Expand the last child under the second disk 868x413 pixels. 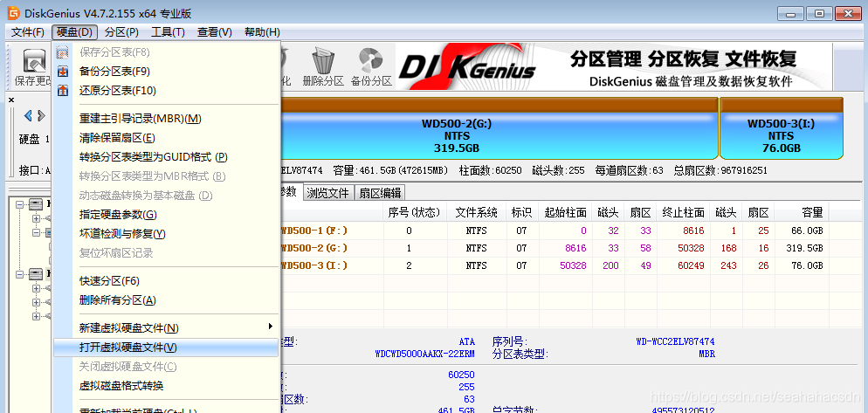click(37, 316)
